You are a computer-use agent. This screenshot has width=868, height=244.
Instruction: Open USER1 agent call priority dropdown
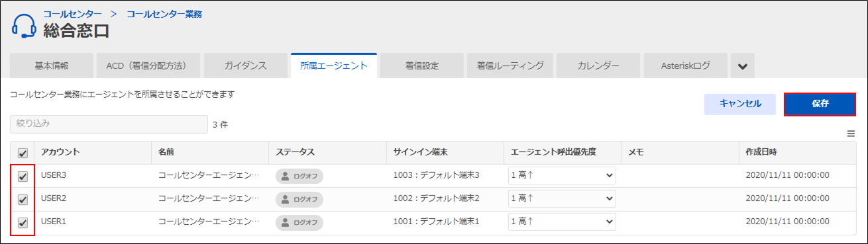[562, 221]
